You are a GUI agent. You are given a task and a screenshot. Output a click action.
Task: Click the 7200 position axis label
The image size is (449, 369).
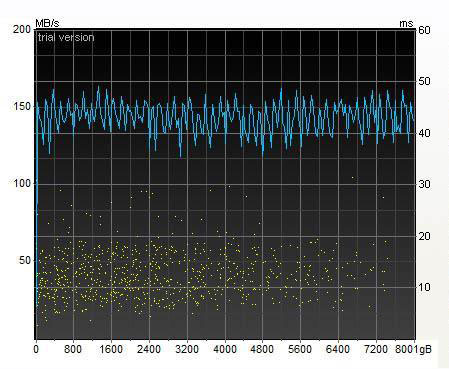coord(376,349)
